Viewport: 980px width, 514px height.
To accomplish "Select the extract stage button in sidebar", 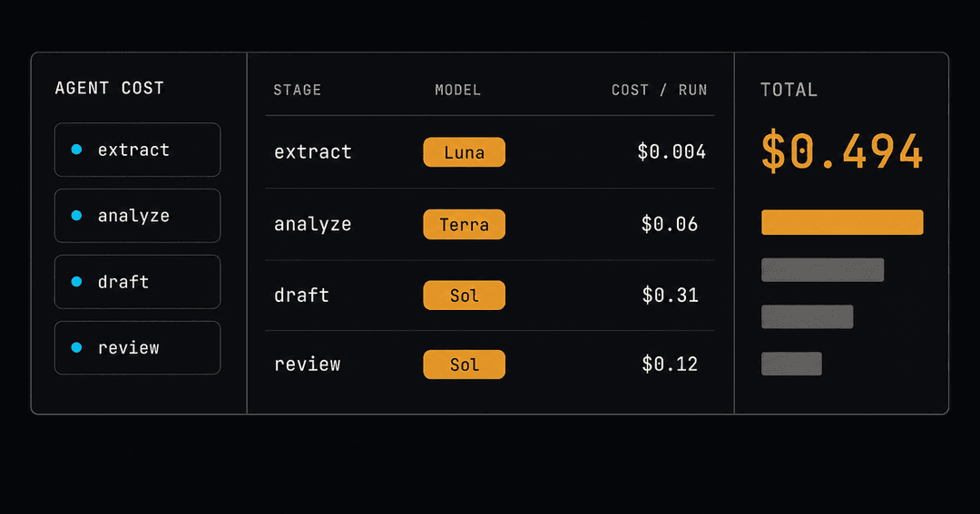I will (x=138, y=150).
